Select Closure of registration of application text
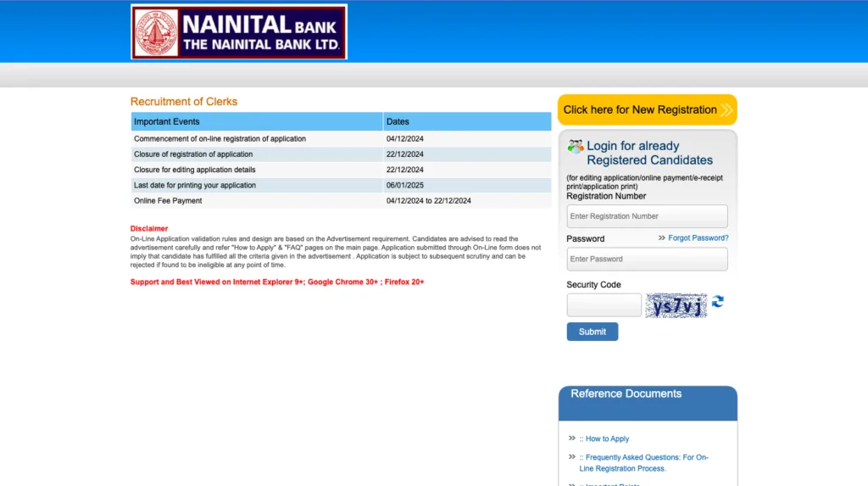The width and height of the screenshot is (868, 486). [193, 154]
